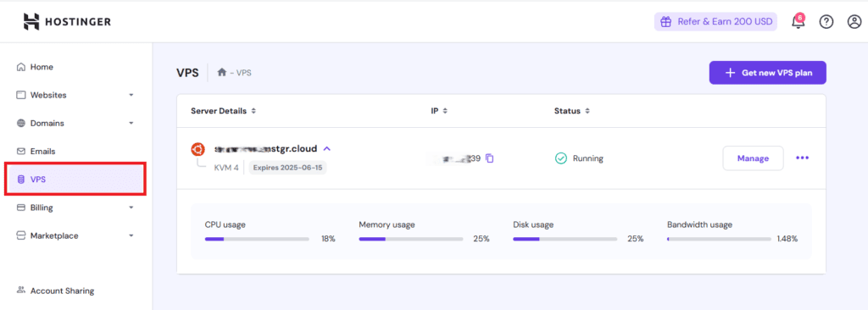Viewport: 868px width, 310px height.
Task: Expand the Websites menu arrow
Action: tap(131, 95)
